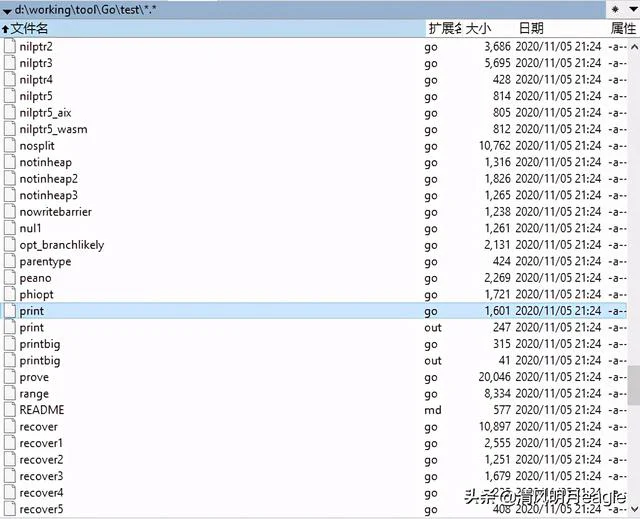Click the prove file icon
This screenshot has width=640, height=519.
[10, 377]
